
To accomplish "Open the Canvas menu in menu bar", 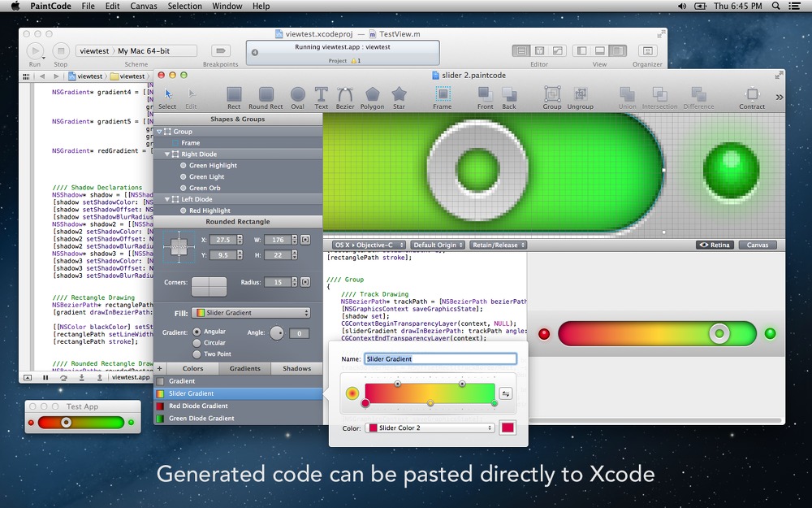I will (x=144, y=7).
